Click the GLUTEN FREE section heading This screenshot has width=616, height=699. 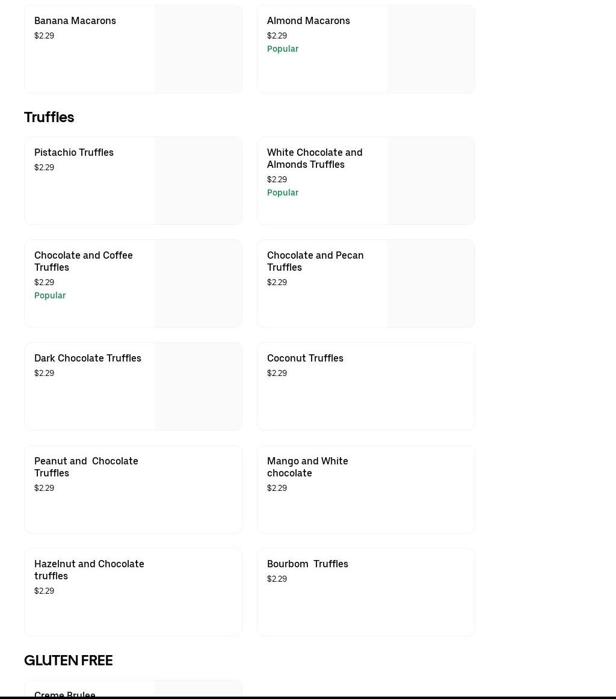[68, 661]
